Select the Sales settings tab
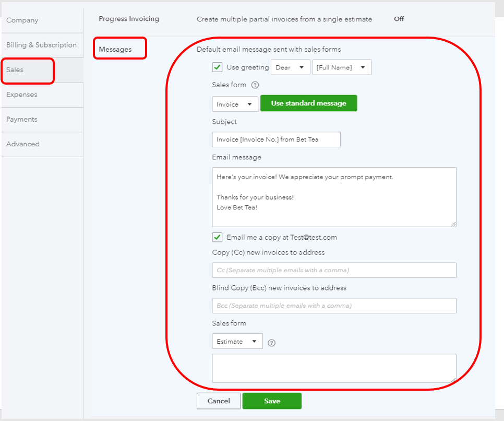This screenshot has height=421, width=504. point(15,69)
